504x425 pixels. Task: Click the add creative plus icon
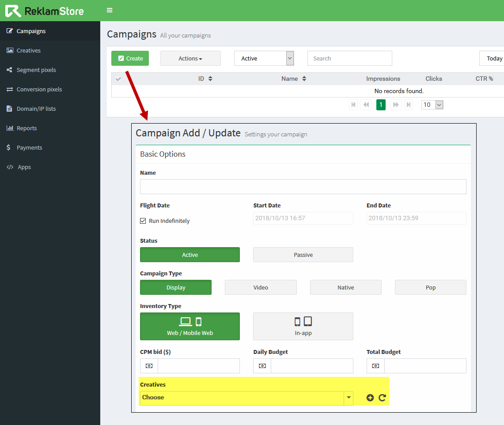pos(370,398)
